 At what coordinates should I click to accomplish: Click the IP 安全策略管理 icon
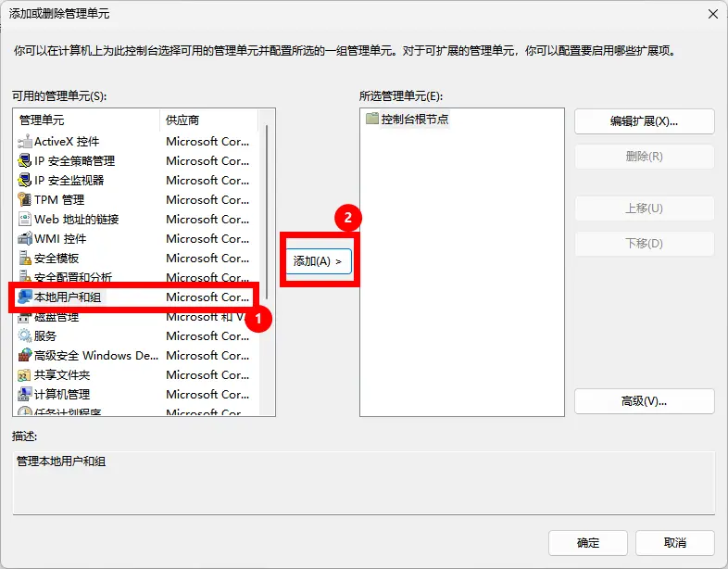(x=25, y=161)
